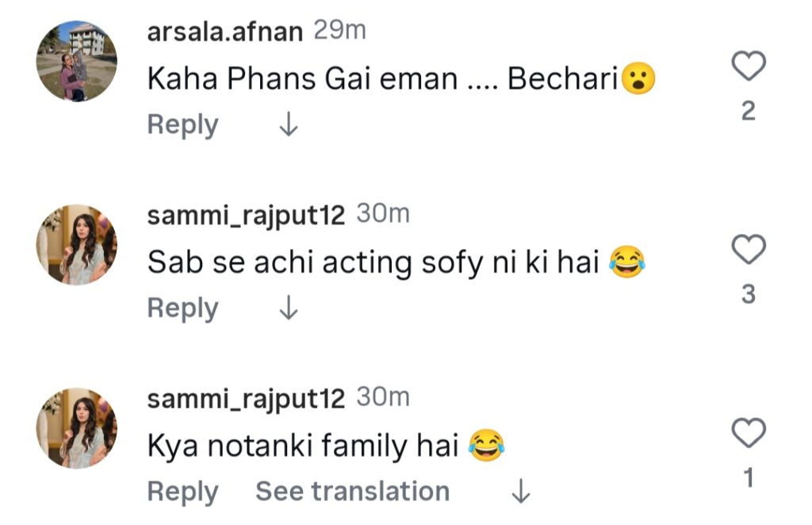The height and width of the screenshot is (525, 812).
Task: Click See translation on the last comment
Action: 352,492
